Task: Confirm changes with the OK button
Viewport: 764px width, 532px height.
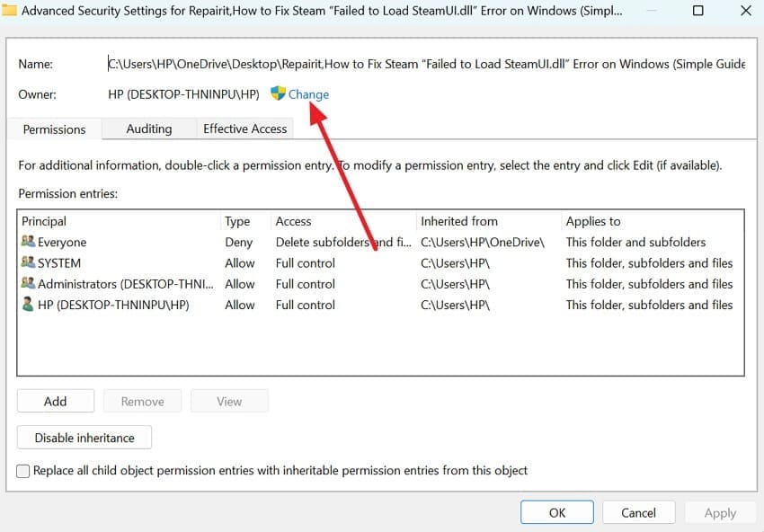Action: (556, 512)
